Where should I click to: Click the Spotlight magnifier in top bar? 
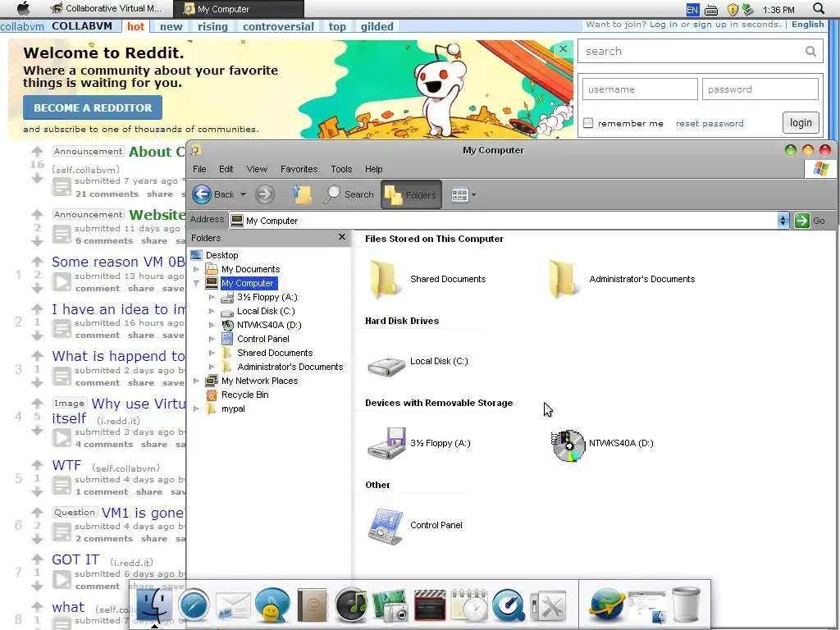click(819, 8)
